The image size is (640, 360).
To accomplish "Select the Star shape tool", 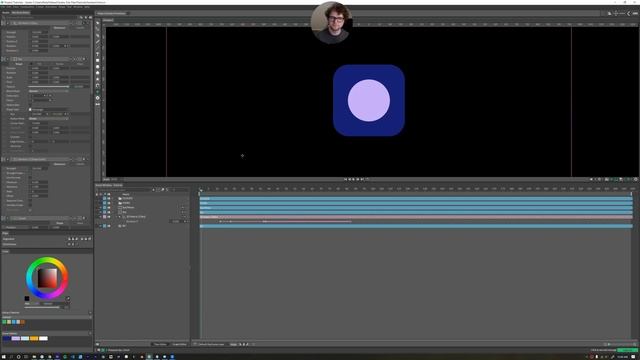I will coord(98,79).
